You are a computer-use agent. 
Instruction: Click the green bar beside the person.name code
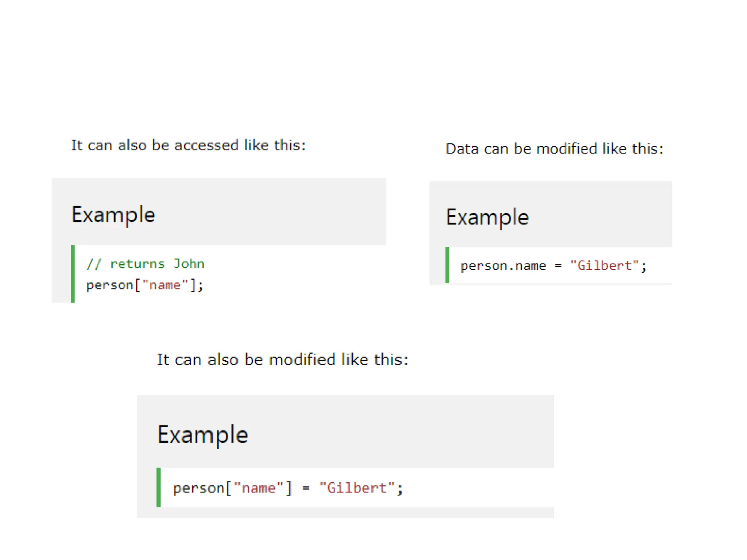click(447, 265)
